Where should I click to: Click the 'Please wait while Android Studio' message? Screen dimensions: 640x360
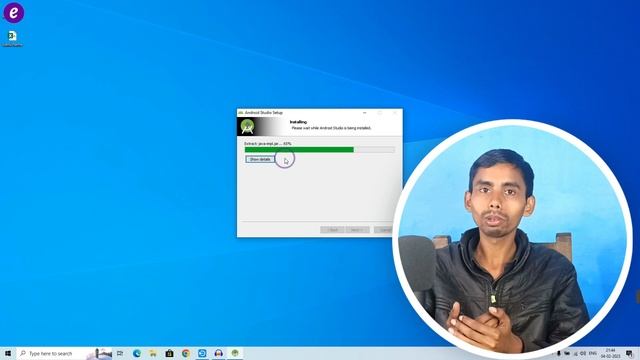[331, 128]
